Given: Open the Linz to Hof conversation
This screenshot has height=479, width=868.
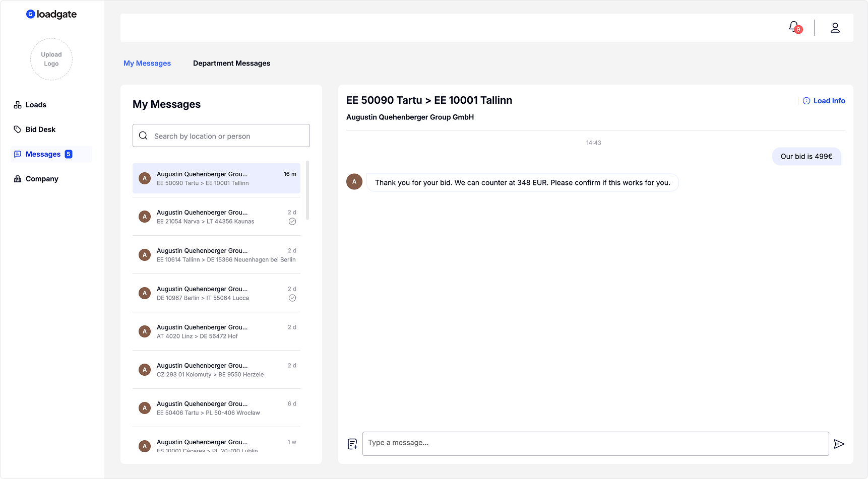Looking at the screenshot, I should coord(216,331).
